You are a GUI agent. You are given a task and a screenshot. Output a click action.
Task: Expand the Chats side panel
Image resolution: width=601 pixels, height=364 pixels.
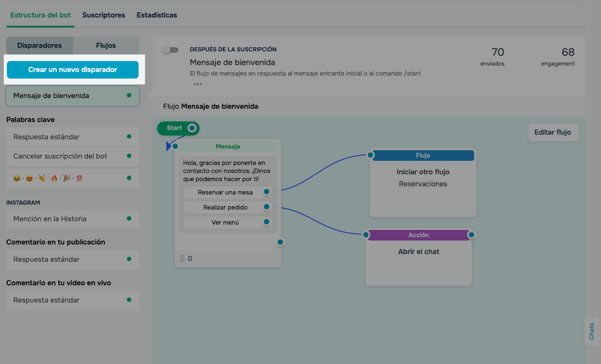pos(592,331)
